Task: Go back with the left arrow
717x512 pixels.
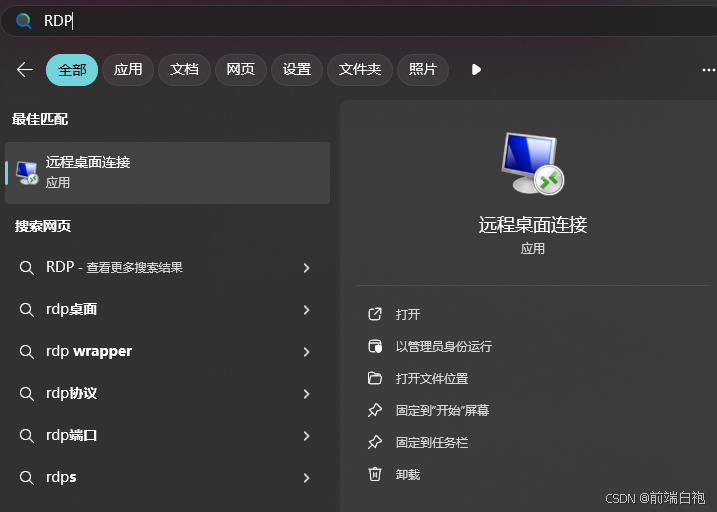Action: click(x=25, y=70)
